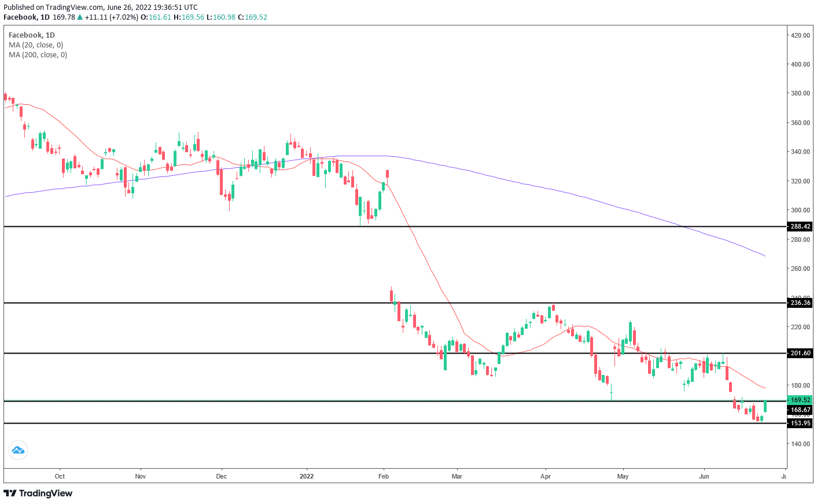The height and width of the screenshot is (504, 817).
Task: Click the Jun label on time axis
Action: click(704, 476)
